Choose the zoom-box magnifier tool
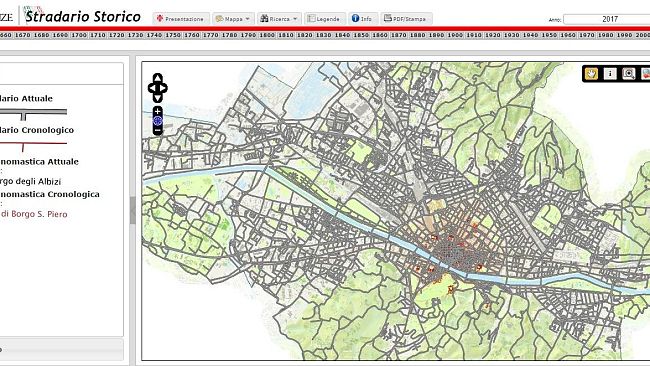This screenshot has width=650, height=366. pos(628,74)
